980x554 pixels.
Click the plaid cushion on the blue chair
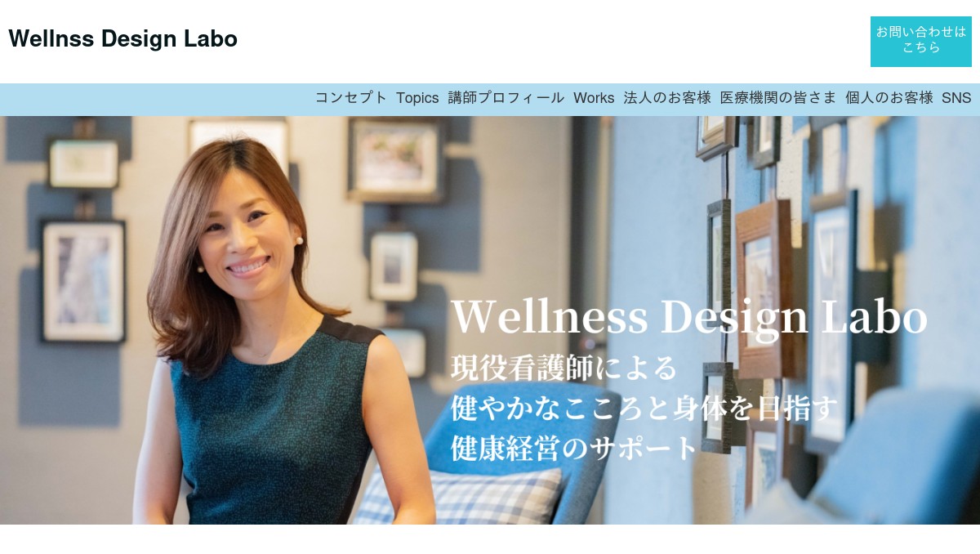(461, 497)
